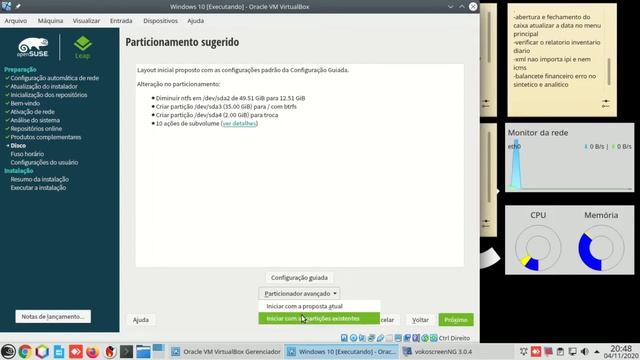Launch Google Chrome from the taskbar

[x=25, y=351]
